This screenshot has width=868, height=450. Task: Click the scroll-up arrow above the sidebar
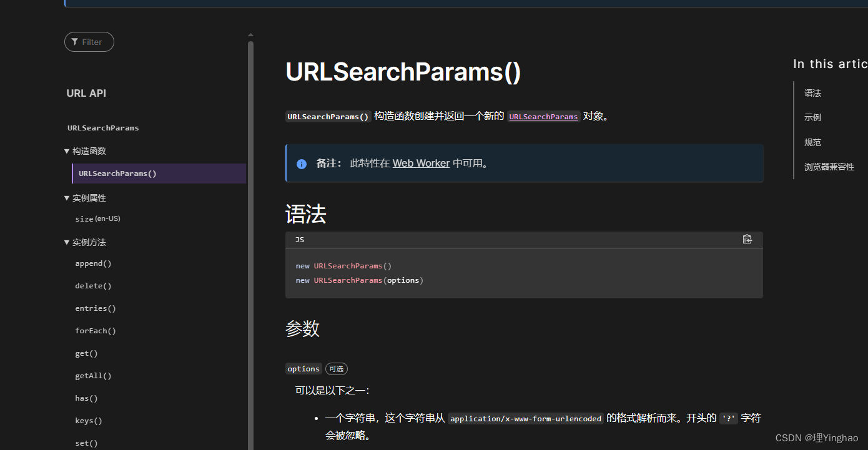point(250,35)
